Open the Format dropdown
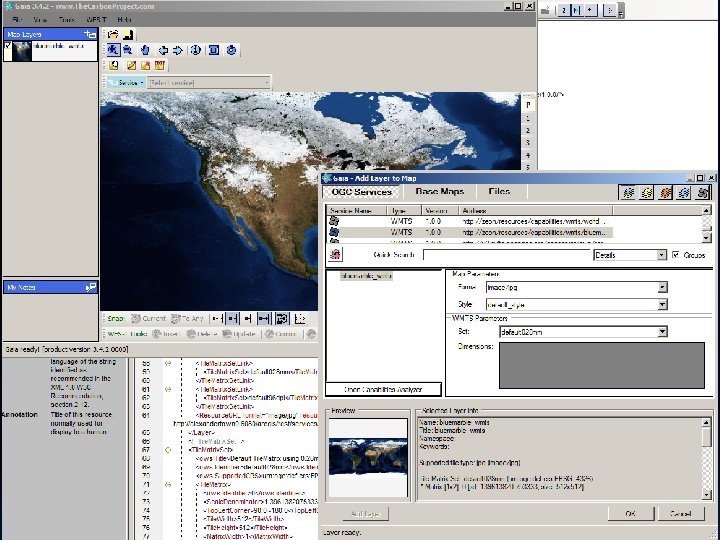720x540 pixels. coord(662,288)
